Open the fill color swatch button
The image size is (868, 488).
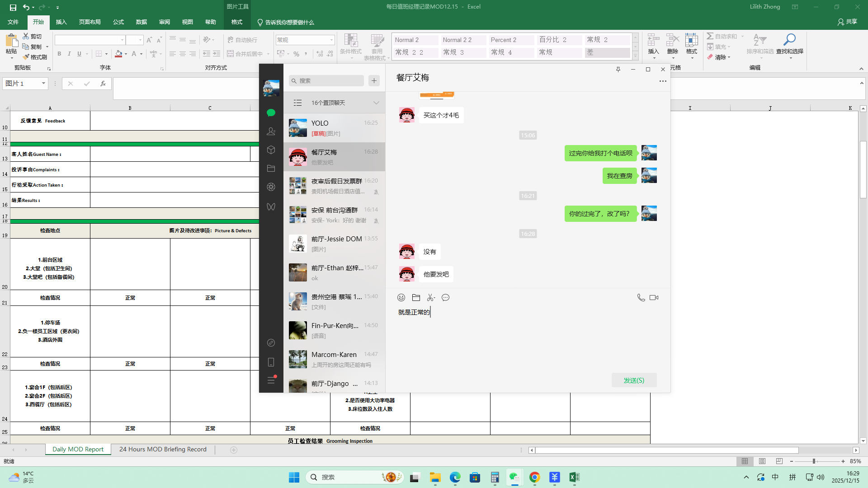point(118,54)
